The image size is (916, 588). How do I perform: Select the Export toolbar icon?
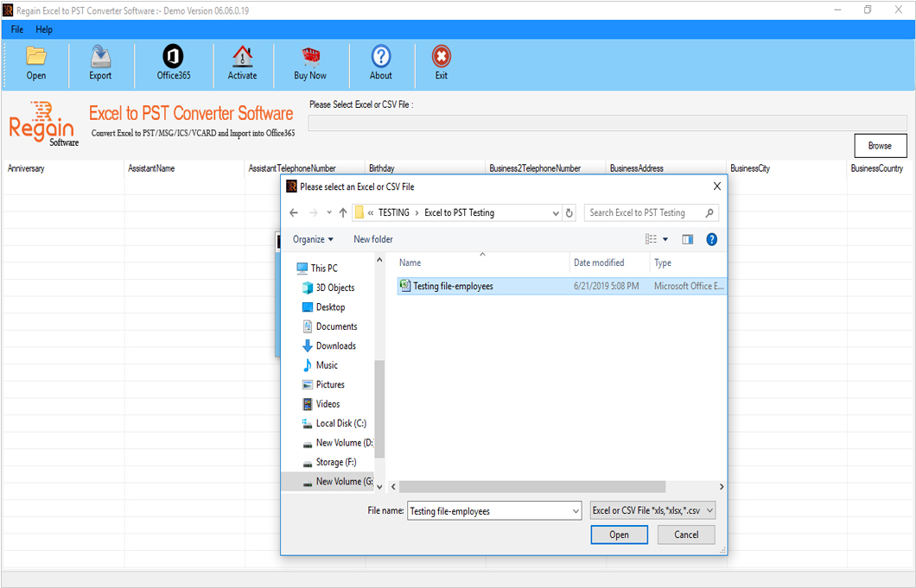click(x=100, y=62)
